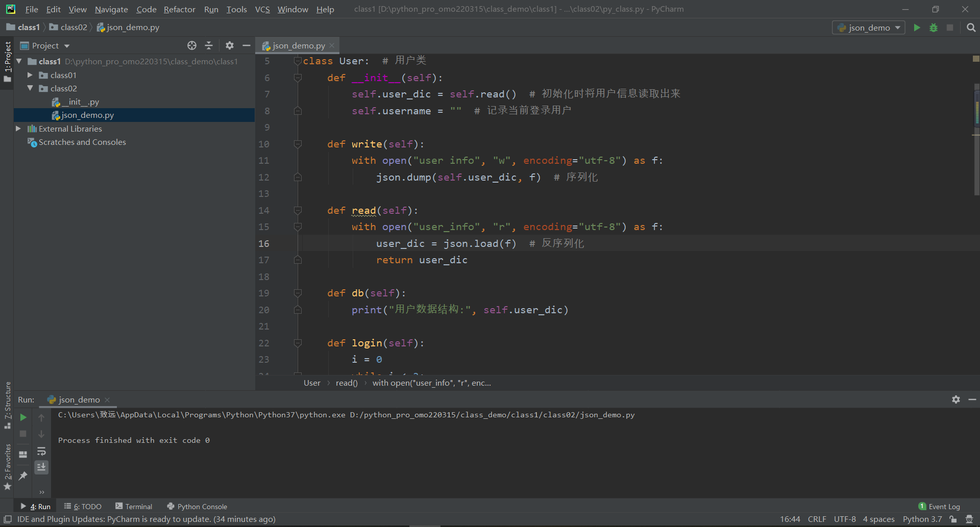Run the json_demo configuration
Image resolution: width=980 pixels, height=527 pixels.
(x=916, y=28)
